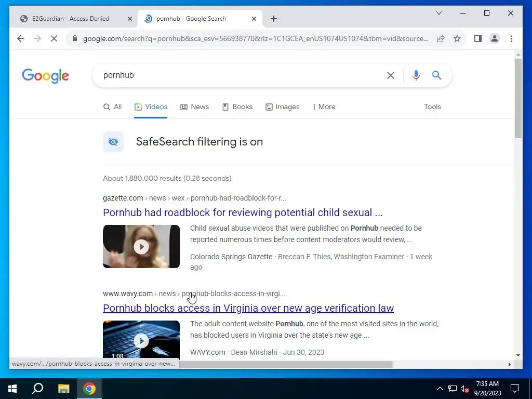This screenshot has height=399, width=532.
Task: Click the muted volume tray icon
Action: pyautogui.click(x=465, y=389)
